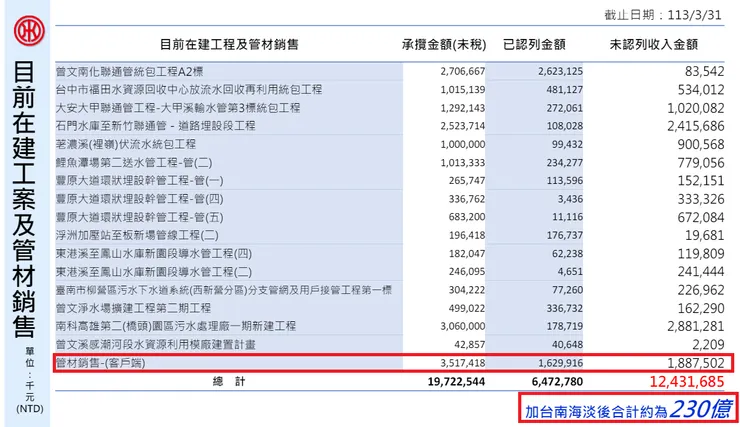Click the unit label 千元 (NTD)
The height and width of the screenshot is (427, 740).
point(30,397)
